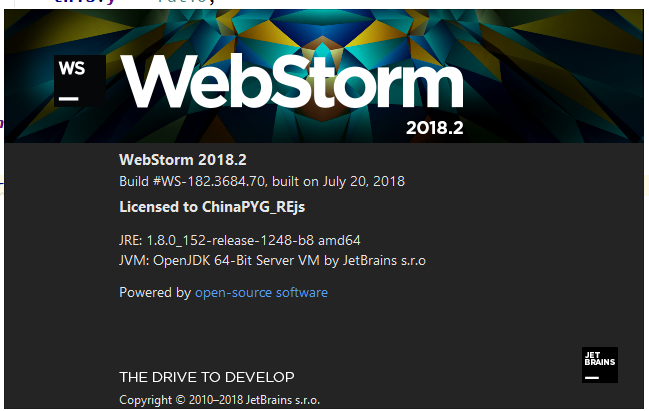Click THE DRIVE TO DEVELOP tagline
The image size is (649, 411).
click(x=207, y=377)
